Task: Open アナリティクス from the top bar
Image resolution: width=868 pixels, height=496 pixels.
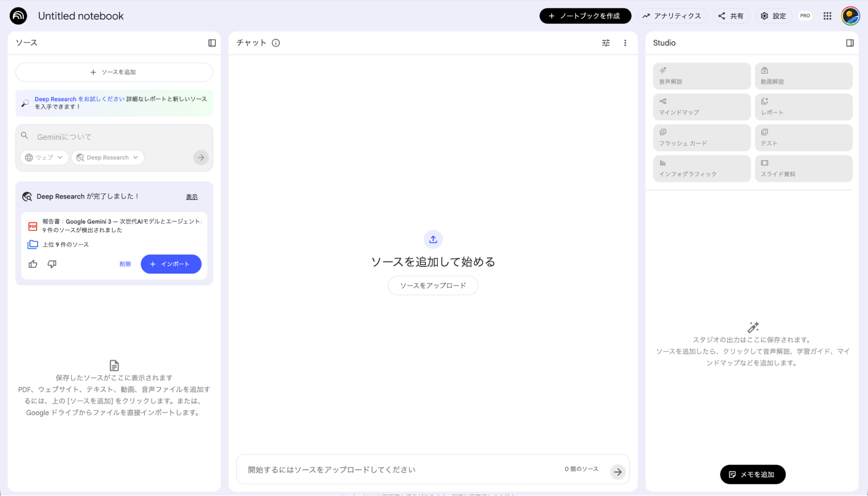Action: [x=672, y=16]
